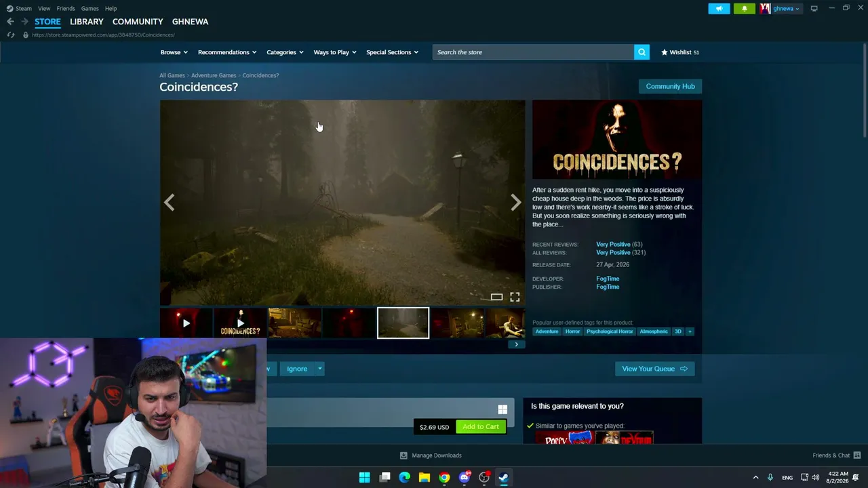Viewport: 868px width, 488px height.
Task: Advance the thumbnail strip with the arrow
Action: click(x=516, y=344)
